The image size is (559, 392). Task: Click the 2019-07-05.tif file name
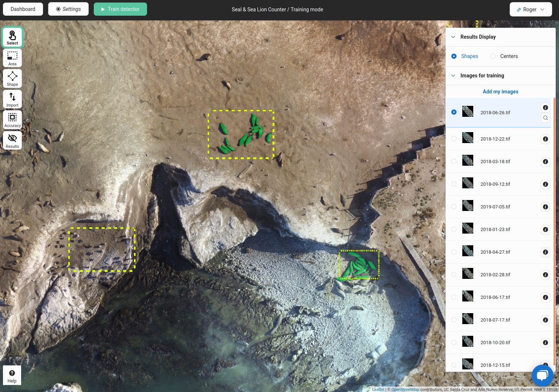495,207
